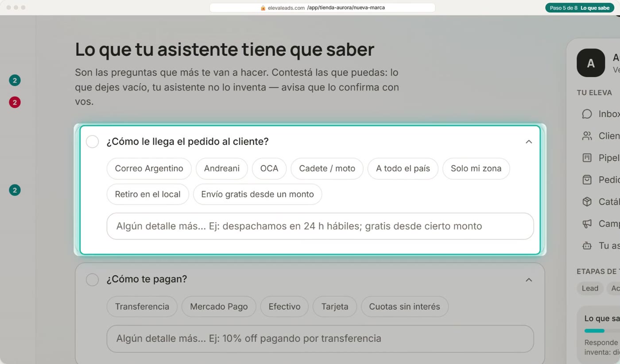Toggle the Mercado Pago chip
The height and width of the screenshot is (364, 620).
[219, 306]
